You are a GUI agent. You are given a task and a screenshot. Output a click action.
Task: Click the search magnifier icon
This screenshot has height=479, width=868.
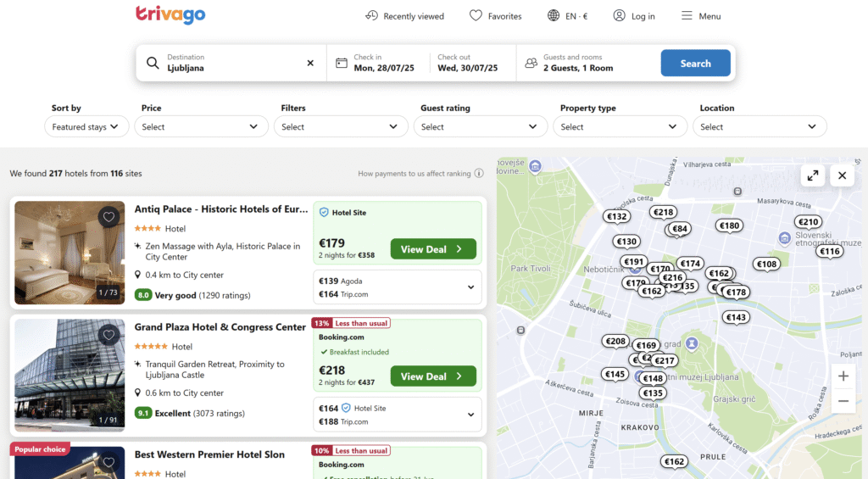tap(153, 63)
